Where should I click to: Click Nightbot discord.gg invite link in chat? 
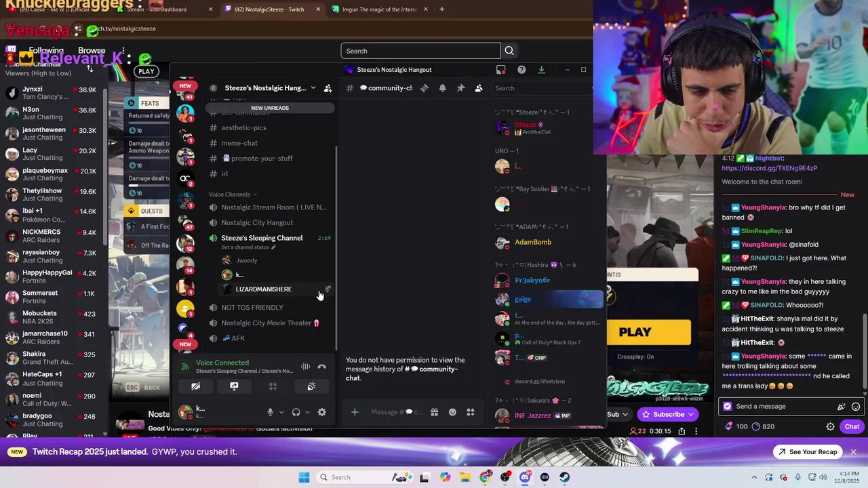[x=769, y=168]
